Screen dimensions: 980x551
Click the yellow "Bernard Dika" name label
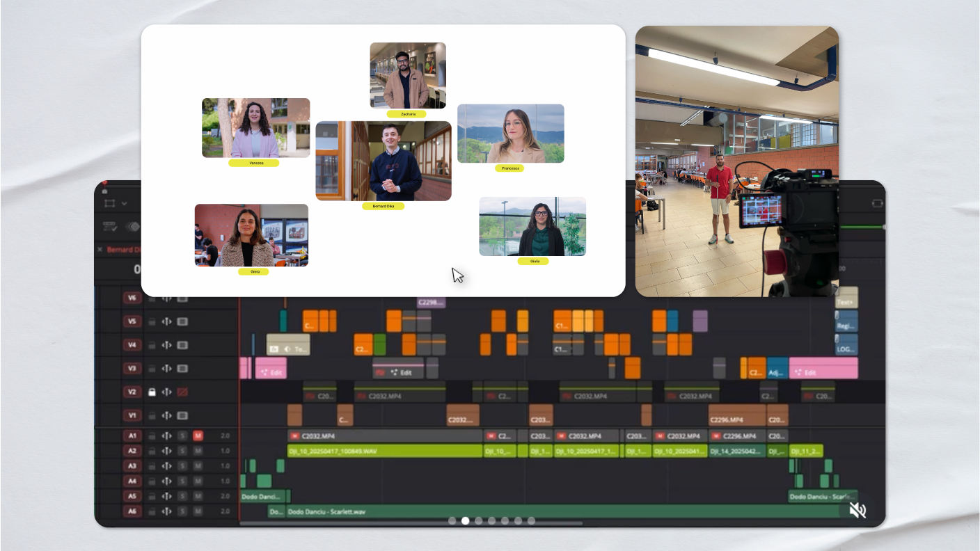point(383,207)
